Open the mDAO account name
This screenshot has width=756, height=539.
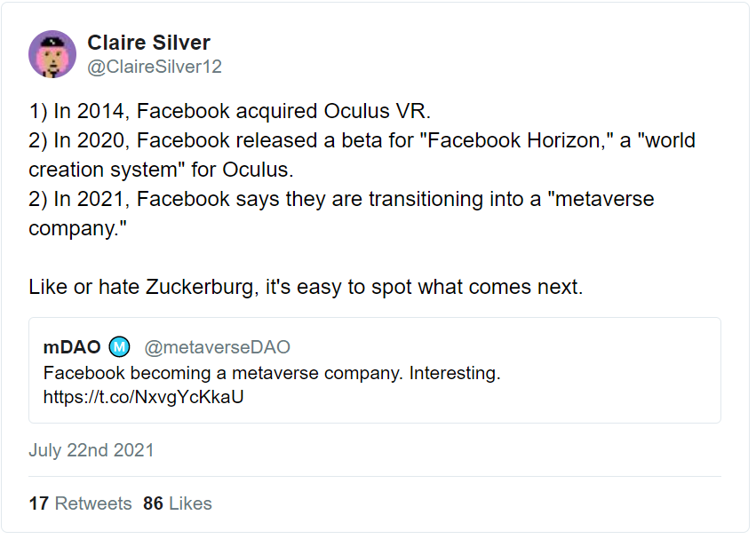72,347
